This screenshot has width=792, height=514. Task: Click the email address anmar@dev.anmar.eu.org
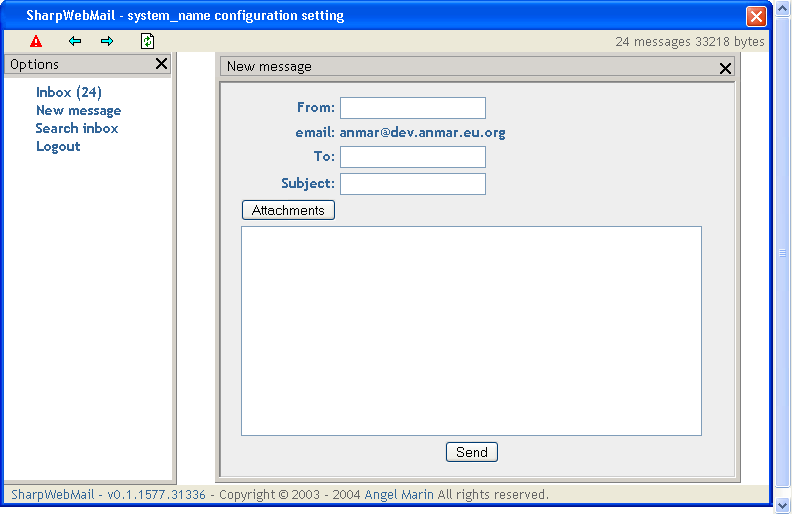(x=422, y=133)
